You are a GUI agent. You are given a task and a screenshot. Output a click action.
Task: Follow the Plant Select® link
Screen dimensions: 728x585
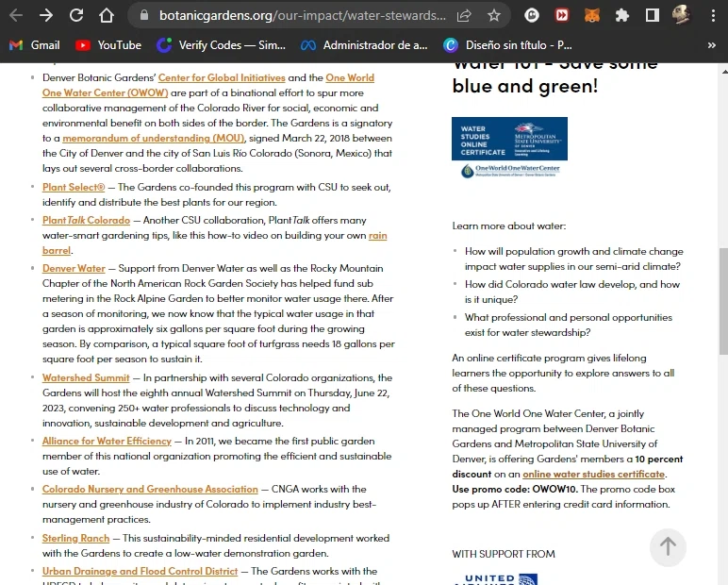[x=74, y=187]
